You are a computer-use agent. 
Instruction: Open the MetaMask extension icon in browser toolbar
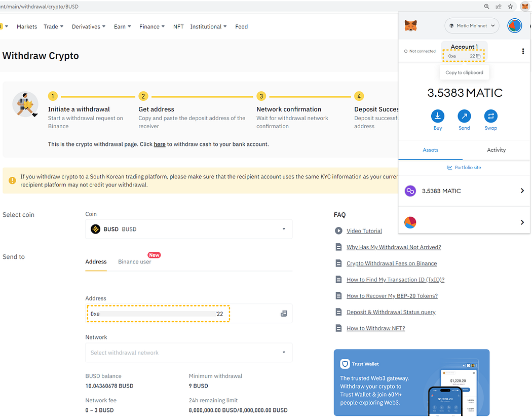pos(525,7)
